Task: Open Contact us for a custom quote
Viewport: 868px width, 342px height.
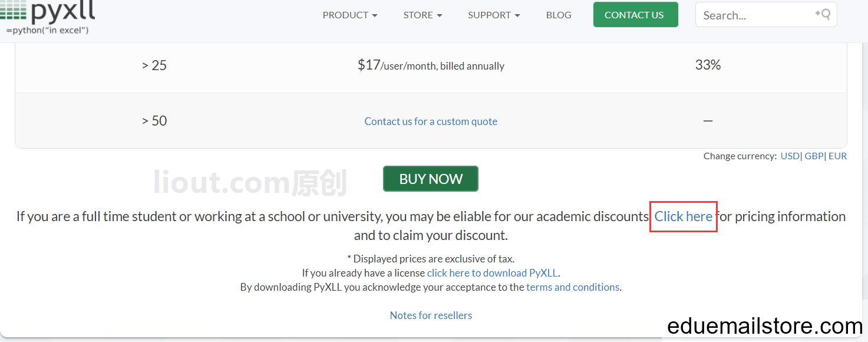Action: click(431, 121)
